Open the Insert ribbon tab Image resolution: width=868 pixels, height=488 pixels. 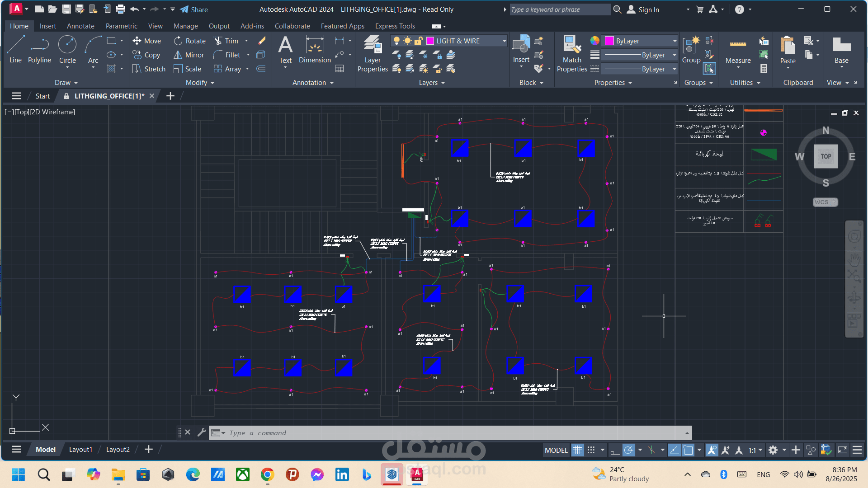tap(48, 26)
